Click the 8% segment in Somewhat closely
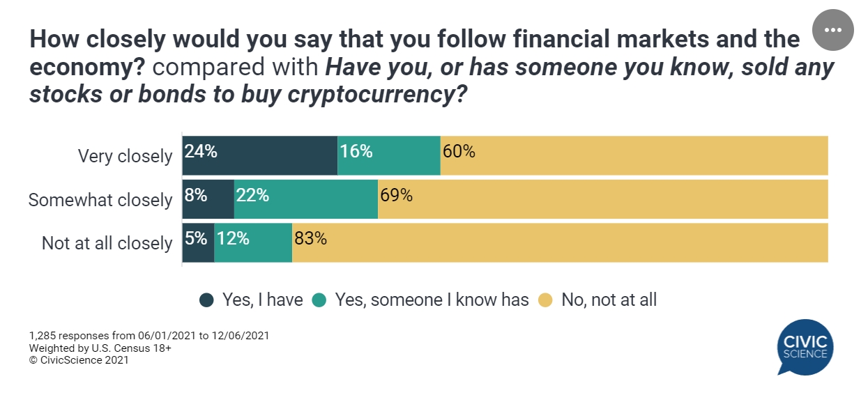The height and width of the screenshot is (395, 868). pos(208,199)
